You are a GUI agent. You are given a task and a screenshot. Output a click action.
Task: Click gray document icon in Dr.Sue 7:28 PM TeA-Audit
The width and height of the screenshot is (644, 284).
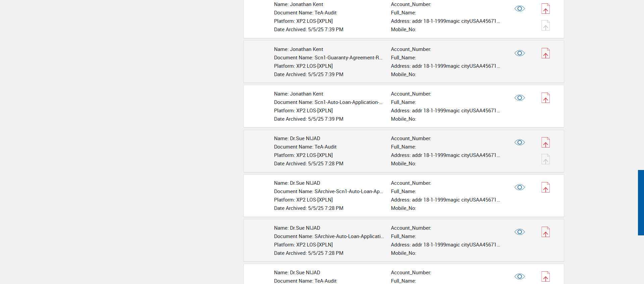[x=545, y=159]
